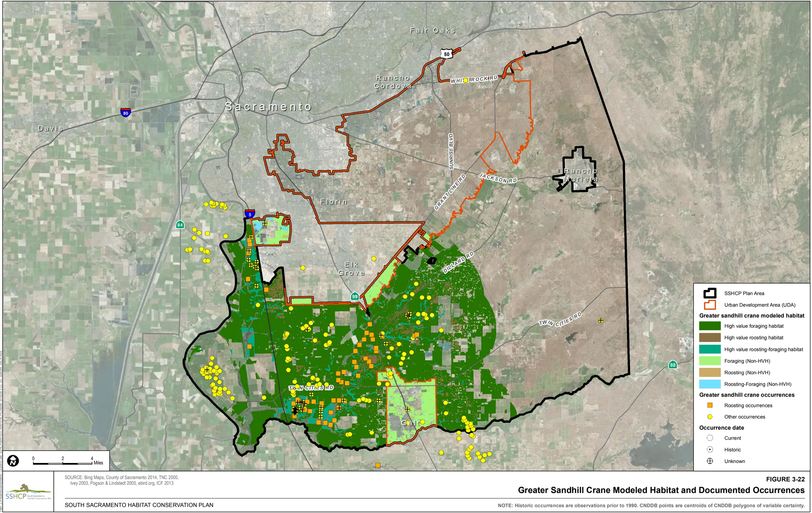The height and width of the screenshot is (513, 812).
Task: Click the Route 99 highway marker
Action: [355, 297]
